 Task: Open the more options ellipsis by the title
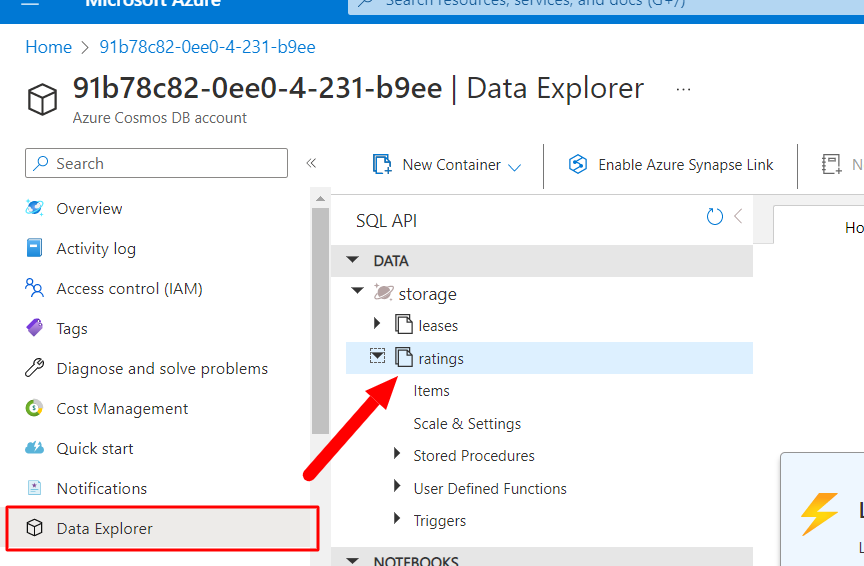(683, 89)
